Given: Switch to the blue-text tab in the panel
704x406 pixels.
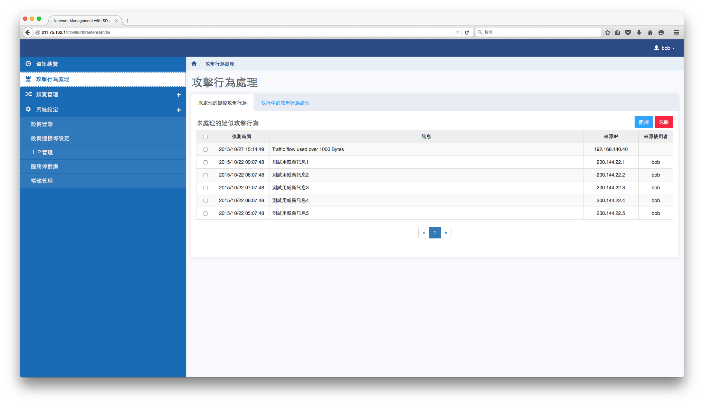Looking at the screenshot, I should tap(286, 103).
